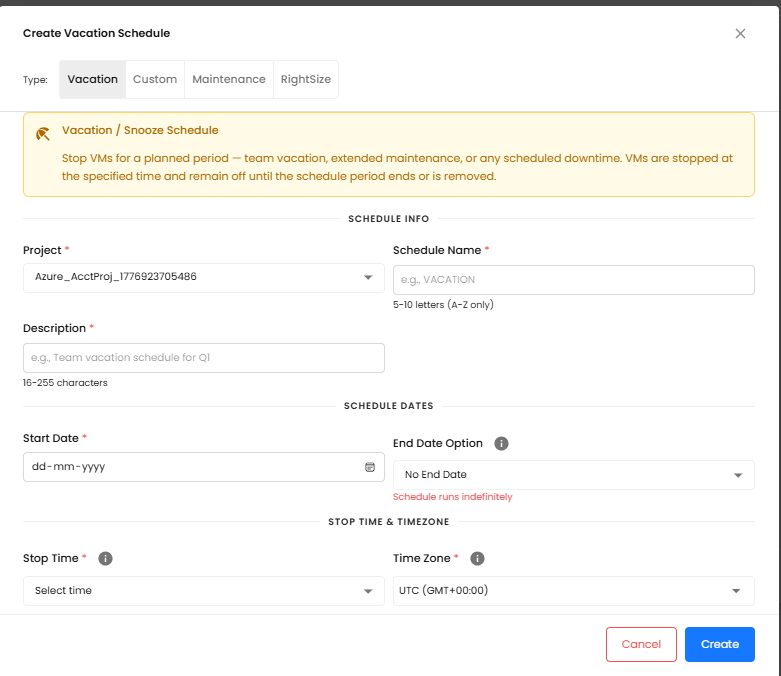
Task: Click the '5-10 letters (A-Z only)' hint
Action: 443,304
